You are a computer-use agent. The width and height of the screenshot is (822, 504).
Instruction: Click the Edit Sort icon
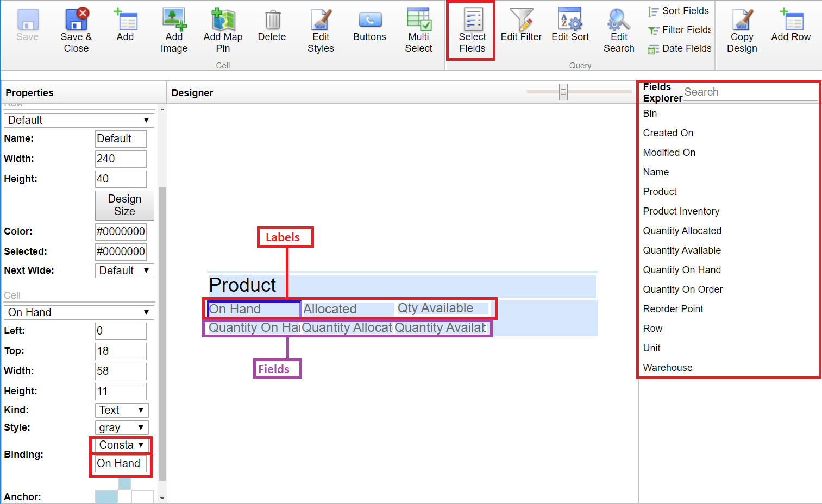point(570,26)
